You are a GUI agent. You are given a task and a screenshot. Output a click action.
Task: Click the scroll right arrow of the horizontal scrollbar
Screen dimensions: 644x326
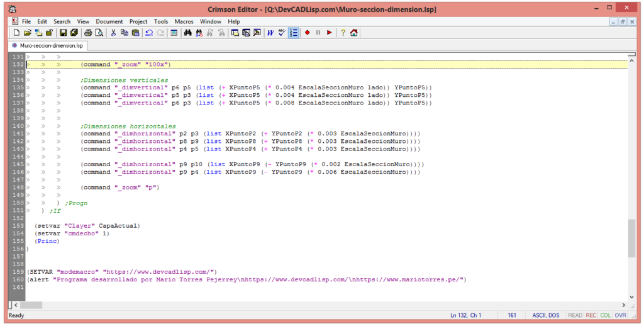click(623, 305)
